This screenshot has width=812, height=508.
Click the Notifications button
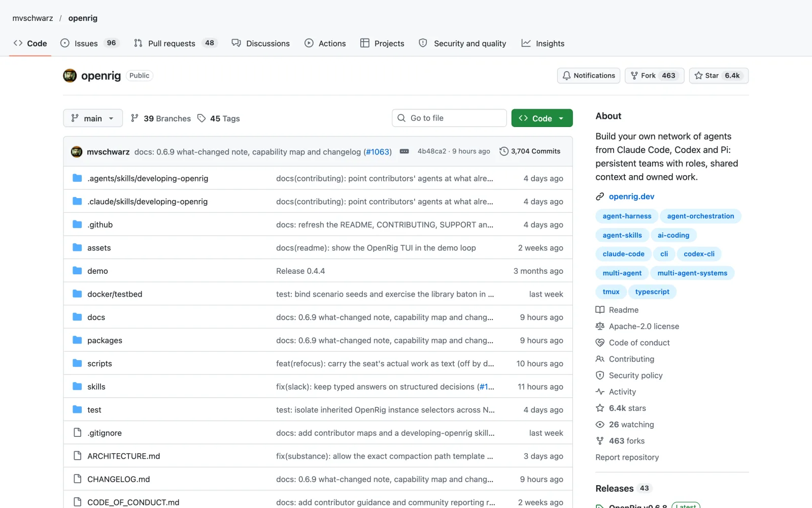coord(589,76)
